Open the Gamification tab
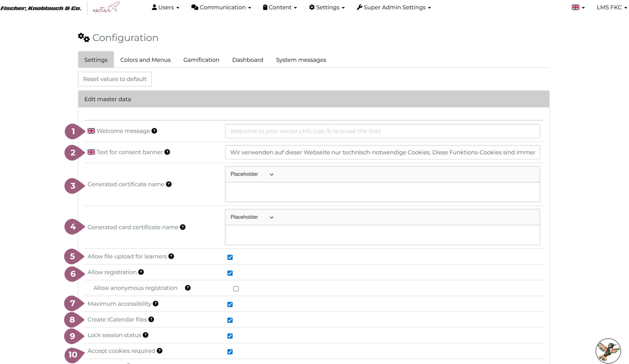The height and width of the screenshot is (364, 629). pyautogui.click(x=201, y=60)
